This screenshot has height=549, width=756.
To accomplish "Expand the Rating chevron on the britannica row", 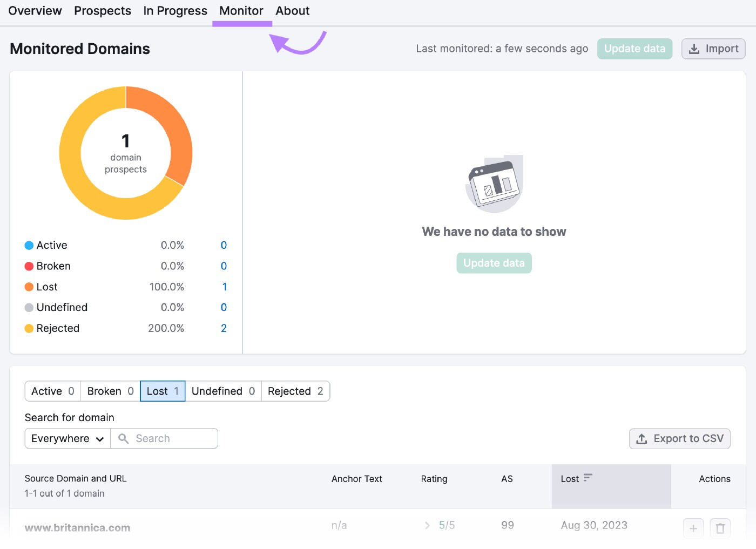I will coord(427,525).
